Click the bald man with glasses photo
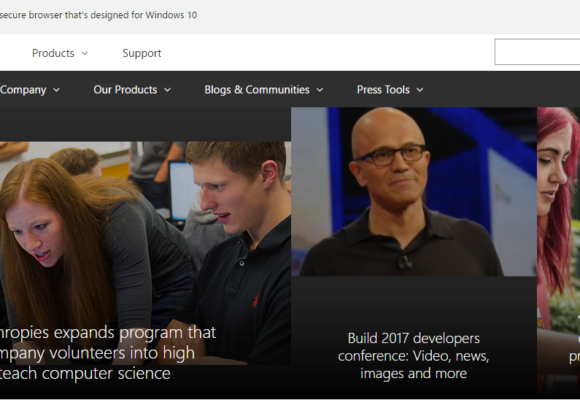 (x=414, y=192)
